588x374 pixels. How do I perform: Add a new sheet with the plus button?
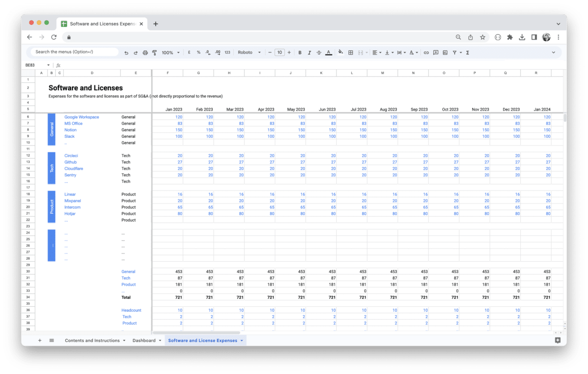40,340
